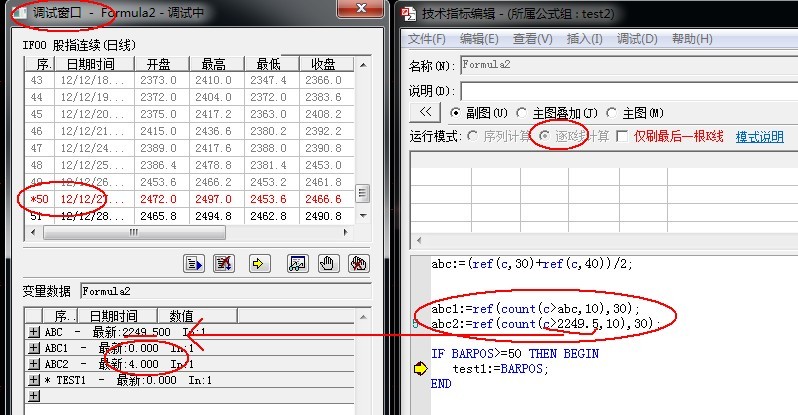Click the code line starting abc:=
798x415 pixels.
(x=532, y=263)
